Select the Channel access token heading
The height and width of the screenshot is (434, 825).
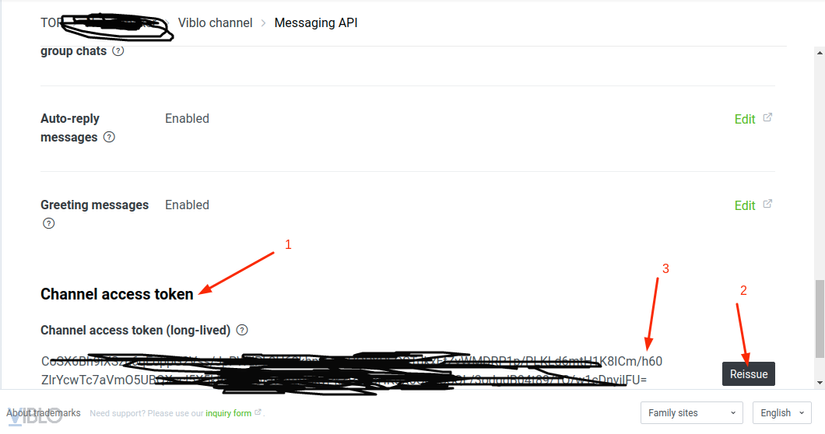click(117, 294)
